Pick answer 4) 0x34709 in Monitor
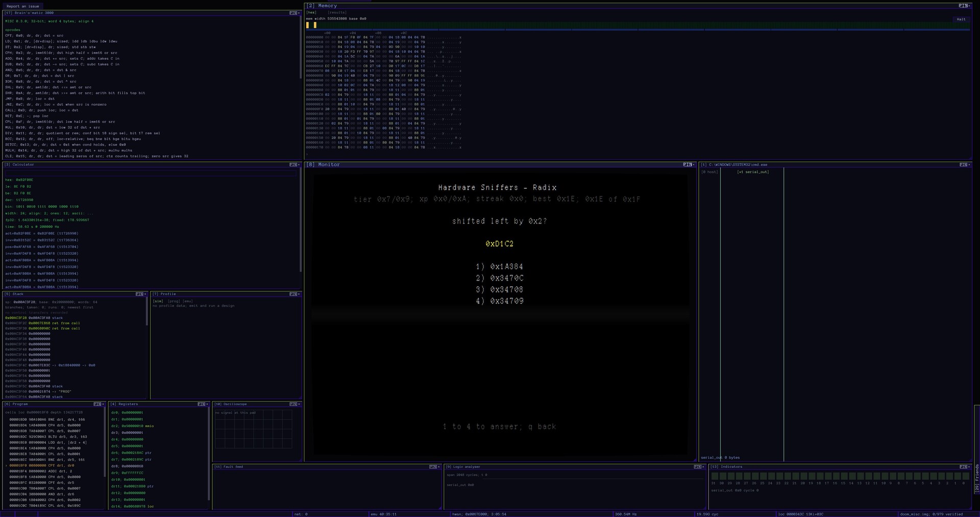The height and width of the screenshot is (517, 980). tap(499, 301)
